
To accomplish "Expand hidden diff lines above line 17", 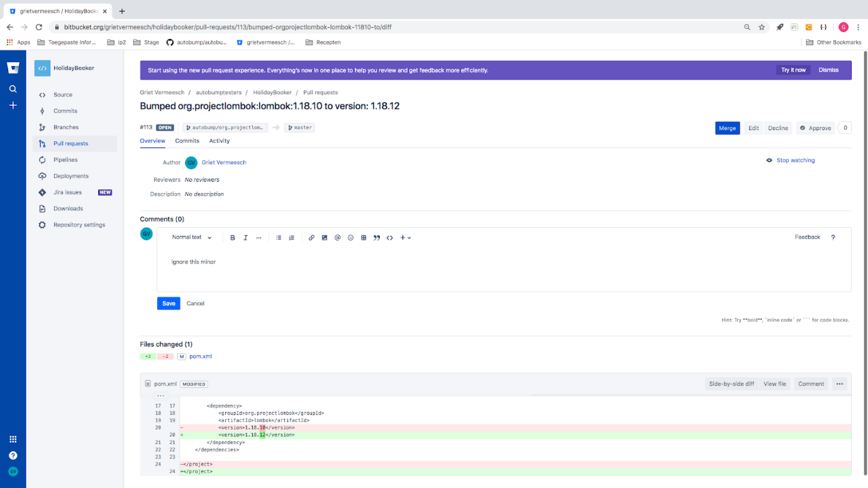I will [160, 396].
